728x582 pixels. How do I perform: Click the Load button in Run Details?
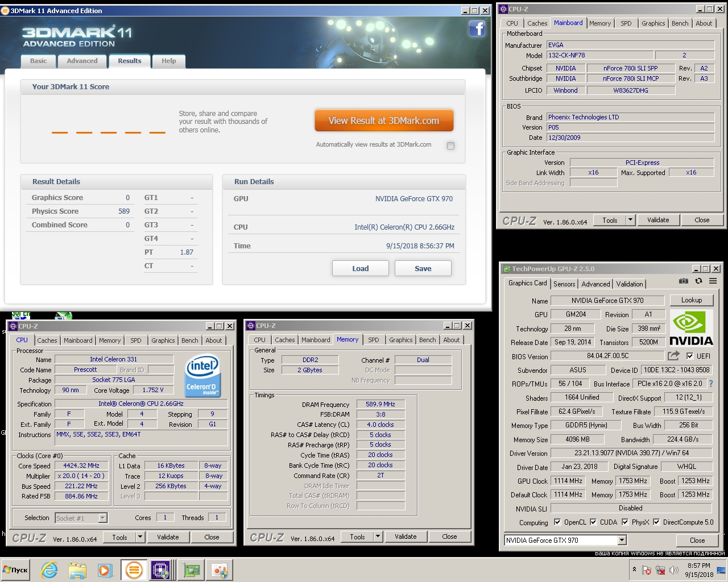pos(360,268)
